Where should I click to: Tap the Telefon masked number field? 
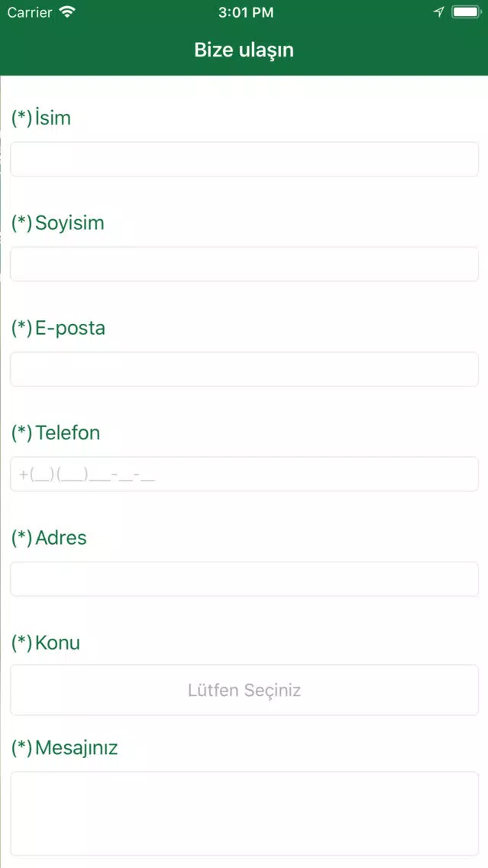pyautogui.click(x=244, y=474)
